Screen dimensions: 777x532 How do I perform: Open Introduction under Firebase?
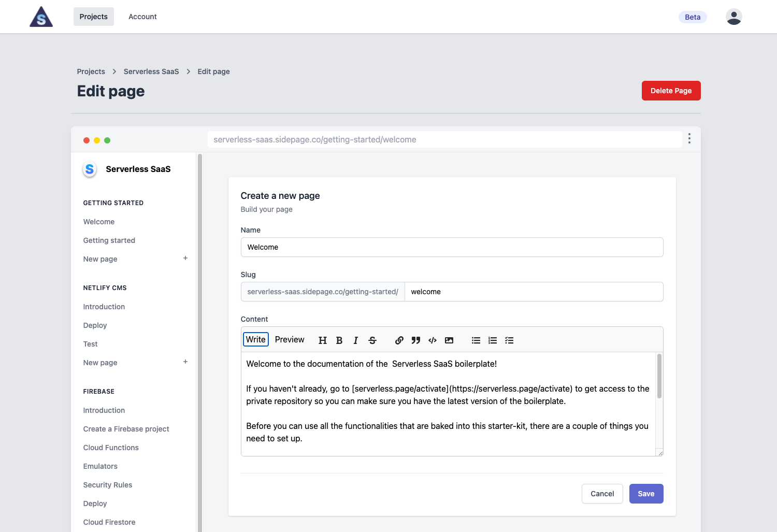click(x=104, y=410)
